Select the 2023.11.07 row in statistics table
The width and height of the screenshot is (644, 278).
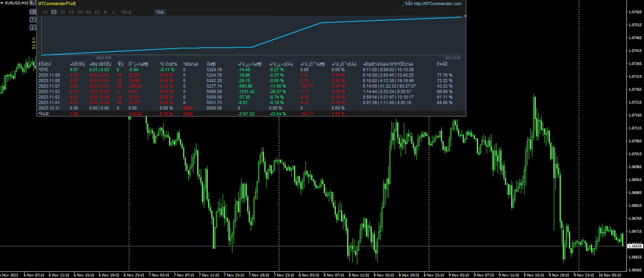(49, 86)
